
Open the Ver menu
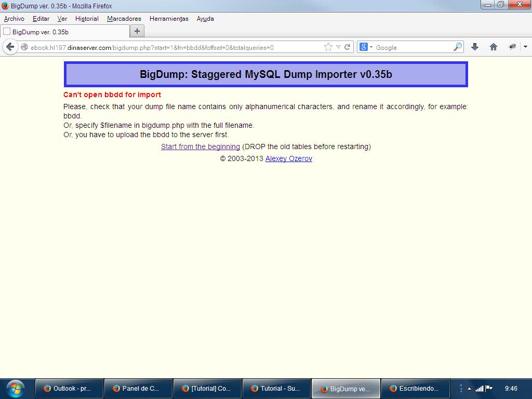tap(62, 19)
